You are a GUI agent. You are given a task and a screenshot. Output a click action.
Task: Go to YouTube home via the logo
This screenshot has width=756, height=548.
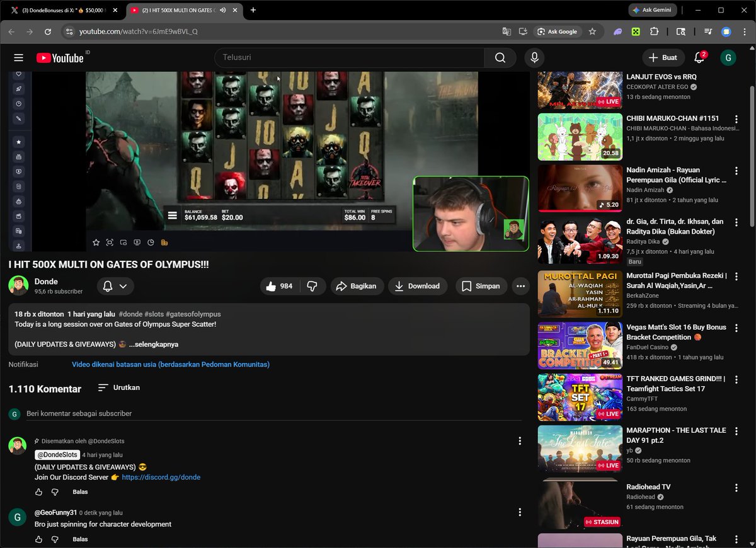pos(60,58)
